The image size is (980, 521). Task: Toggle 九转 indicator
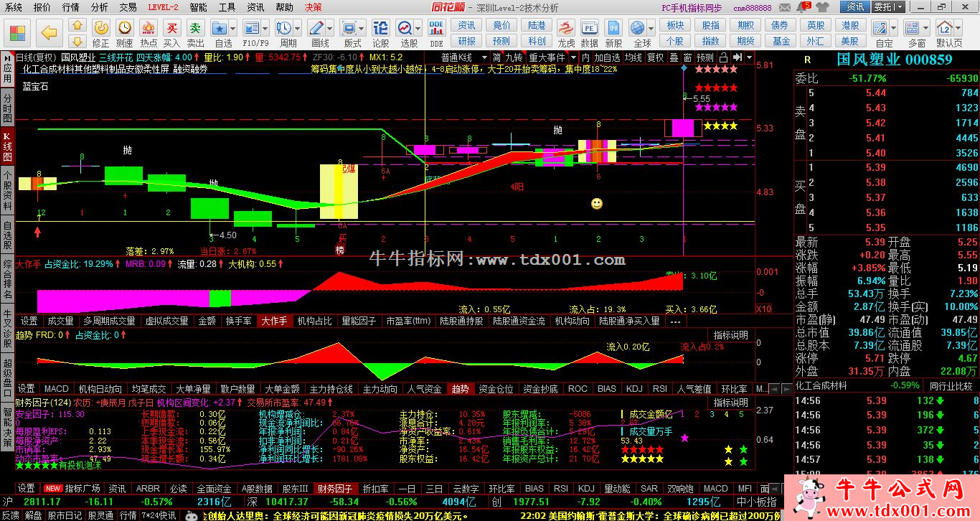coord(514,57)
